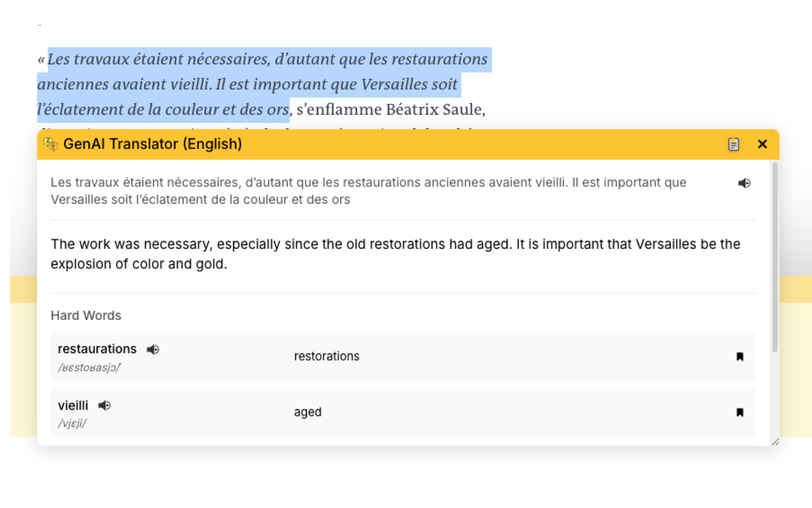Click the 'GenAI Translator (English)' title
The width and height of the screenshot is (812, 508).
point(152,144)
